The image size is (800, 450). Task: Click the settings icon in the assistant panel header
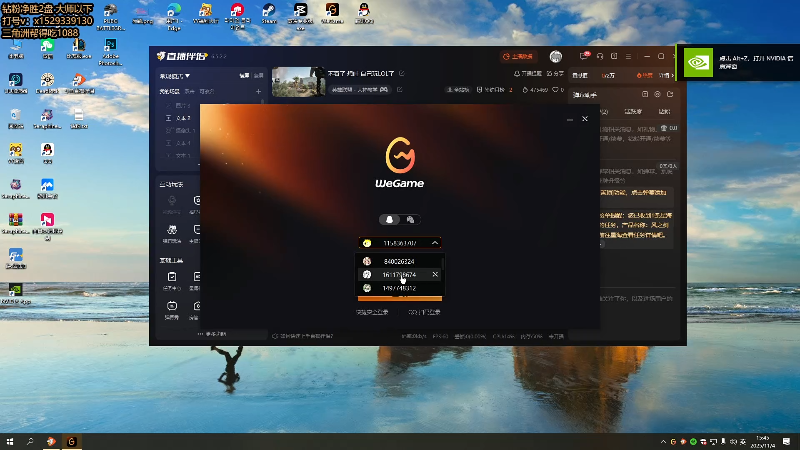coord(657,94)
